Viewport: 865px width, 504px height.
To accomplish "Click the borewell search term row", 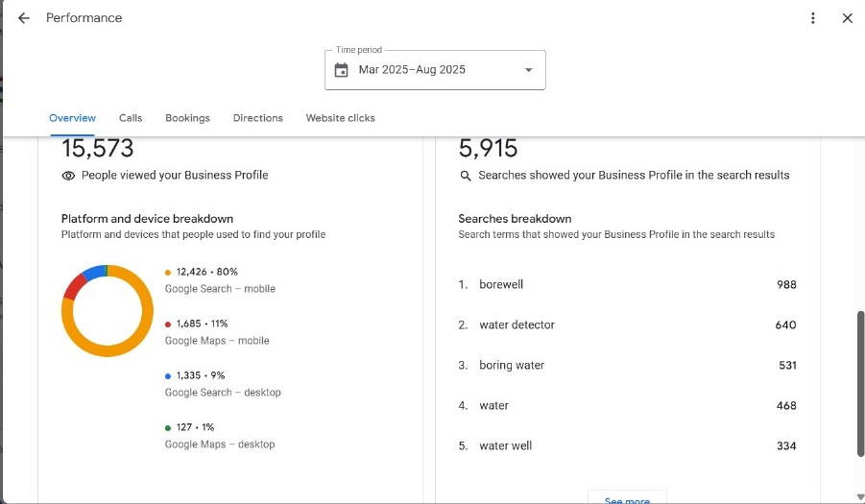I will (627, 284).
